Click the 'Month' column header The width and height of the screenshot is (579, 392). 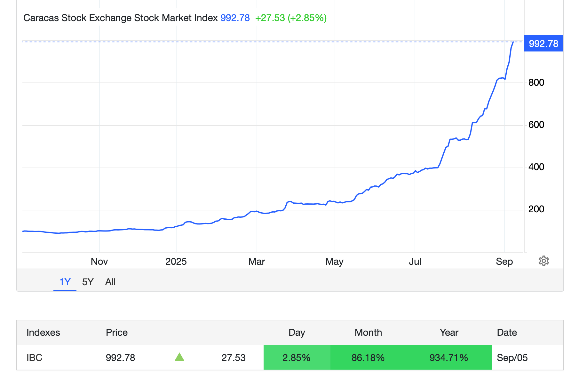(368, 332)
